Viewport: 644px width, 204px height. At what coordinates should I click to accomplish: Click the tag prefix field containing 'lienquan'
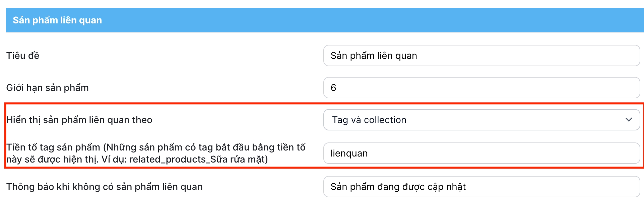tap(481, 153)
